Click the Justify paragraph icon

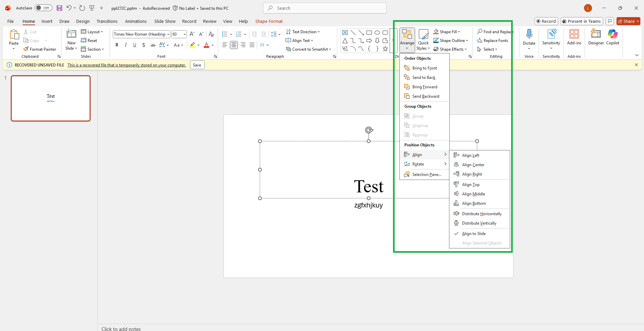[252, 45]
